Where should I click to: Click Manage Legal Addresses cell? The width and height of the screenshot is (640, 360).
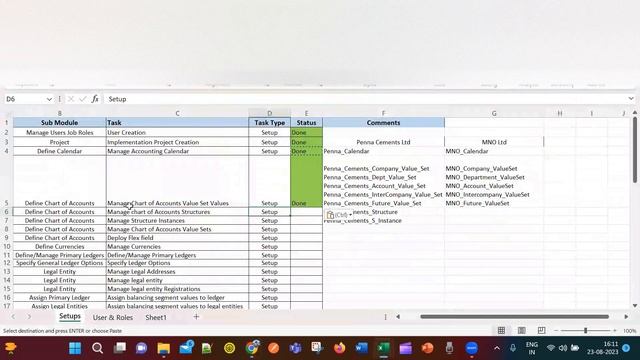(x=177, y=271)
